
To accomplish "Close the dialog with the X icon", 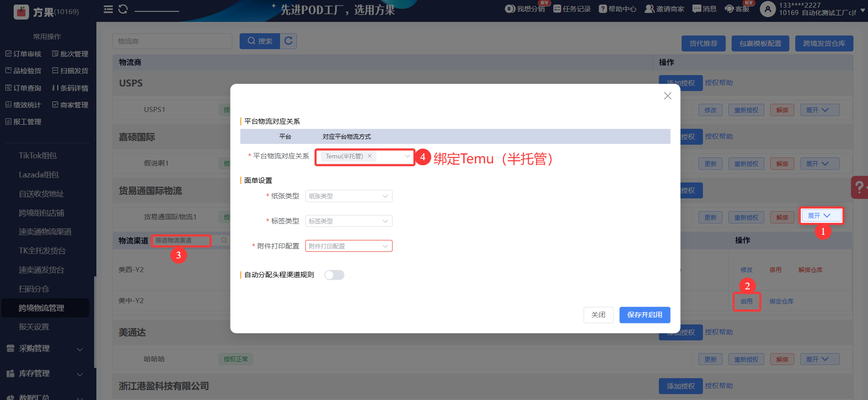I will tap(667, 96).
